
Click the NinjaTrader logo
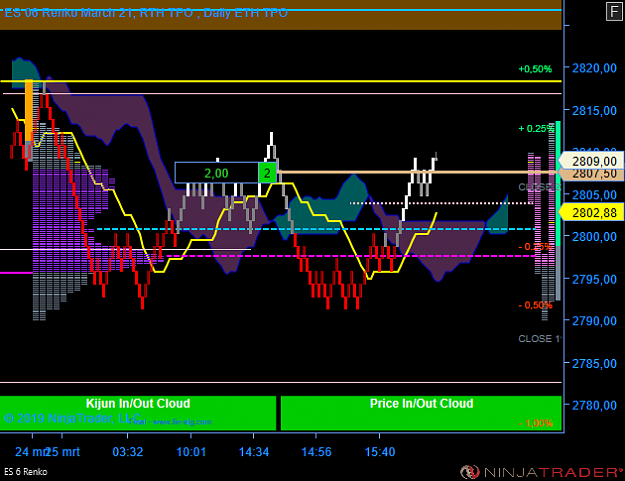click(x=541, y=472)
